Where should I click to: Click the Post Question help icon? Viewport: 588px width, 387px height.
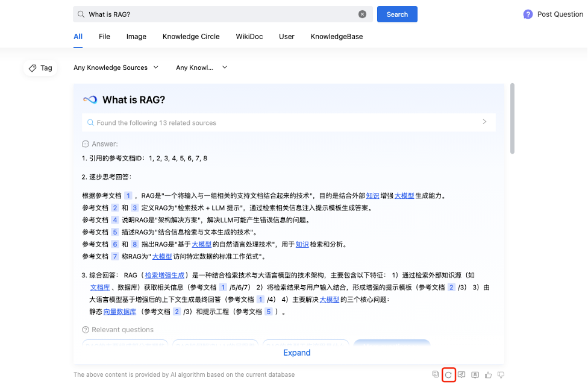(528, 14)
